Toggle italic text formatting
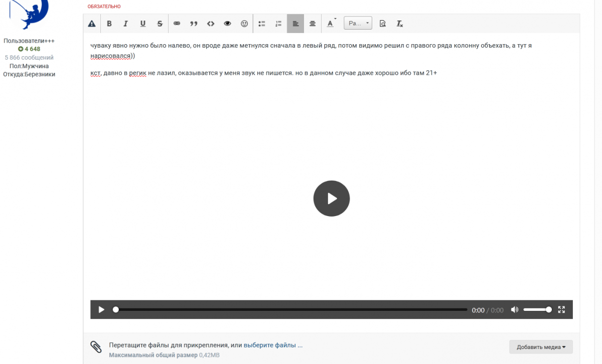This screenshot has width=602, height=364. pyautogui.click(x=126, y=24)
